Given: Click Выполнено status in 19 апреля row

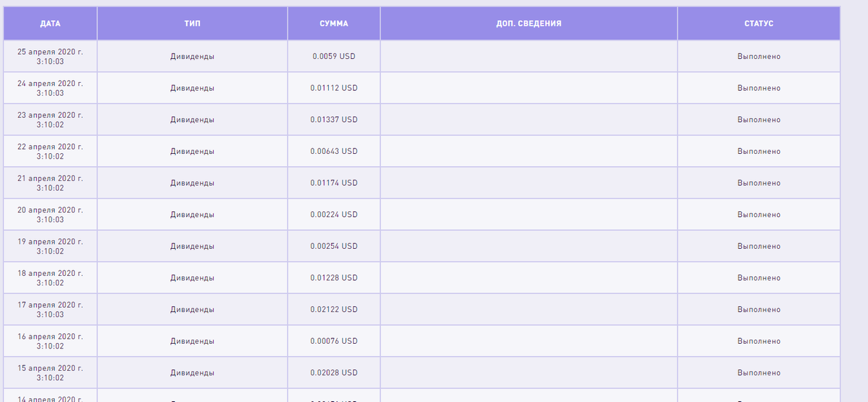Looking at the screenshot, I should point(759,246).
